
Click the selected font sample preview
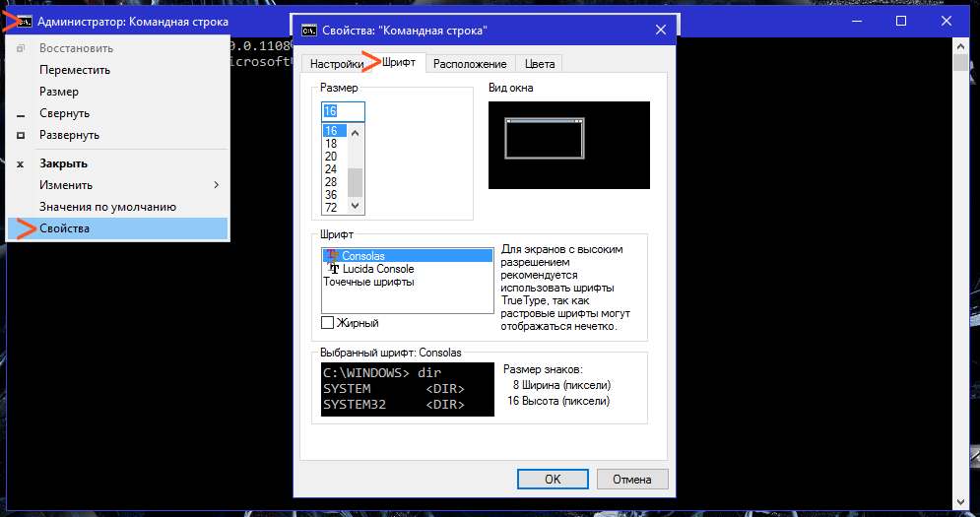pos(408,389)
